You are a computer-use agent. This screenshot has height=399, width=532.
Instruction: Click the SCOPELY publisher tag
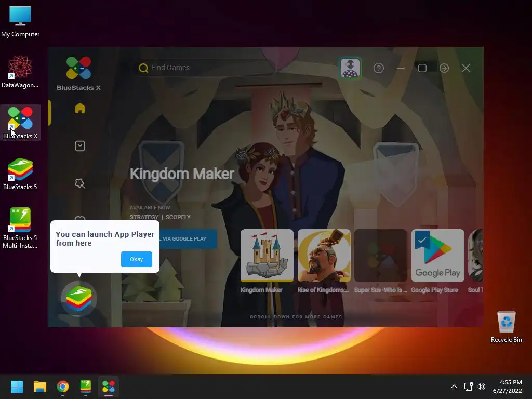click(x=178, y=217)
